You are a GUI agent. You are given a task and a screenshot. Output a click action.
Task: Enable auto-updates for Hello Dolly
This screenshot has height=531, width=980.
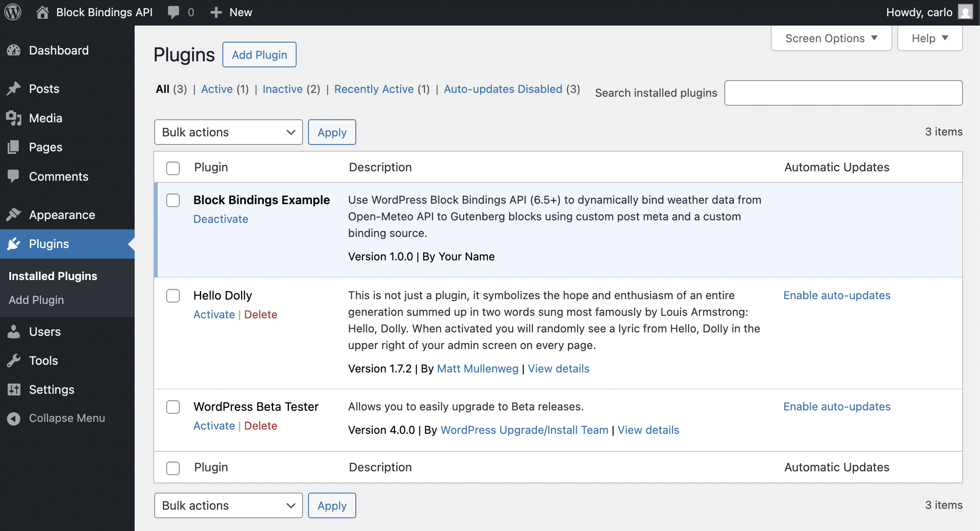point(836,295)
